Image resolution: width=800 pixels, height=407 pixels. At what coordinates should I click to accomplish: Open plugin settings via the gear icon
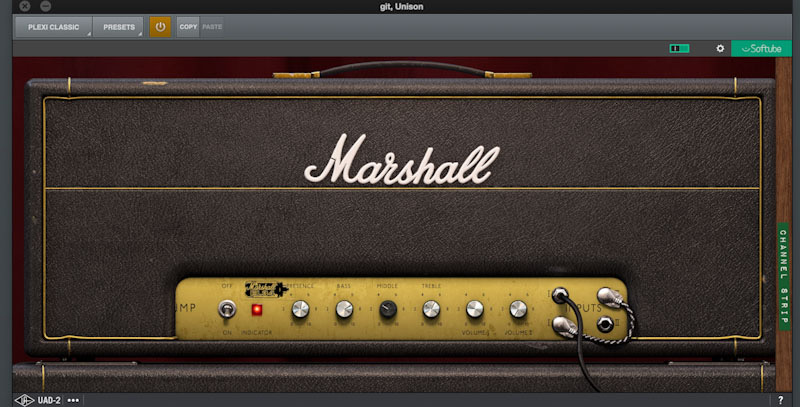(720, 48)
